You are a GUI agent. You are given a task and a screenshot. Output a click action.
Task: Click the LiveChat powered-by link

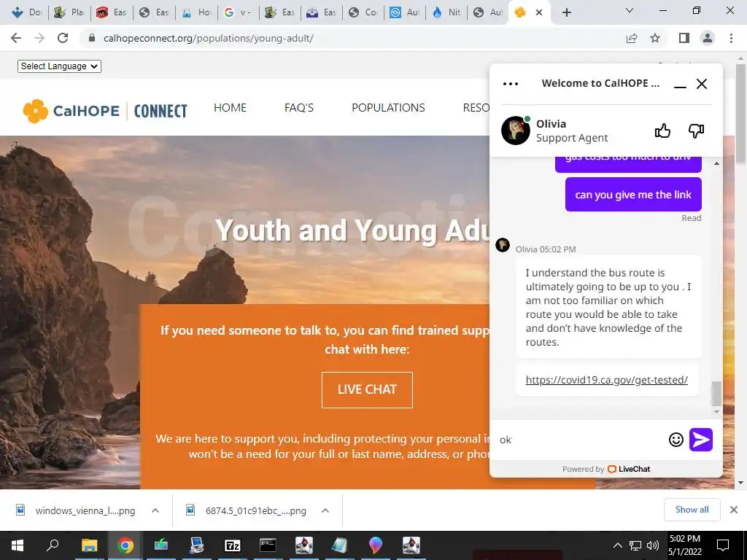tap(629, 469)
